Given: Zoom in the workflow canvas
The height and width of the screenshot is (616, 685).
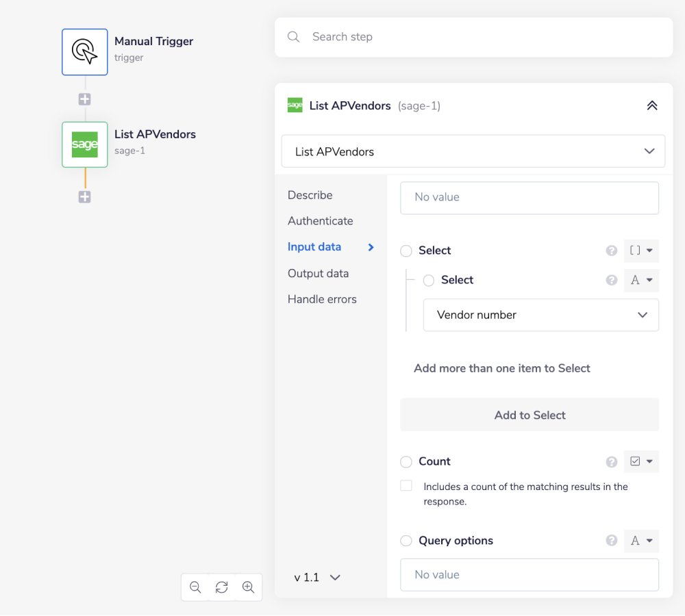Looking at the screenshot, I should (x=248, y=587).
